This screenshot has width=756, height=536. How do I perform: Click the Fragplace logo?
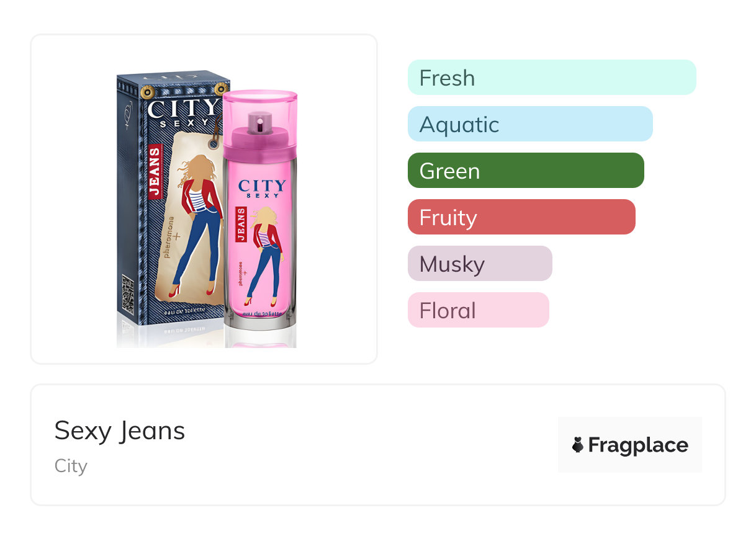(x=629, y=445)
